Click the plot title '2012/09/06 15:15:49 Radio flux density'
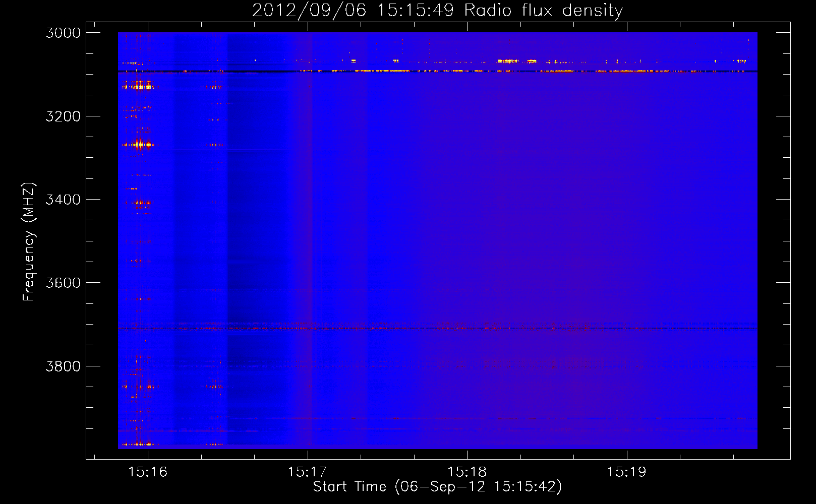The height and width of the screenshot is (504, 816). pyautogui.click(x=437, y=11)
